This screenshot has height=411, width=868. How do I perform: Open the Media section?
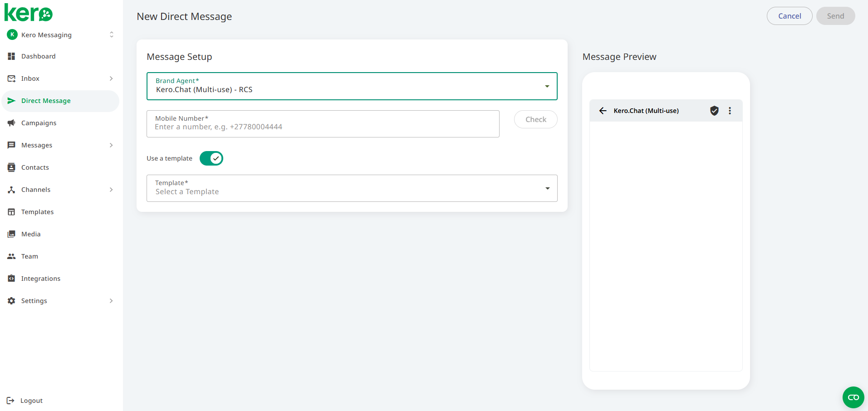(60, 234)
